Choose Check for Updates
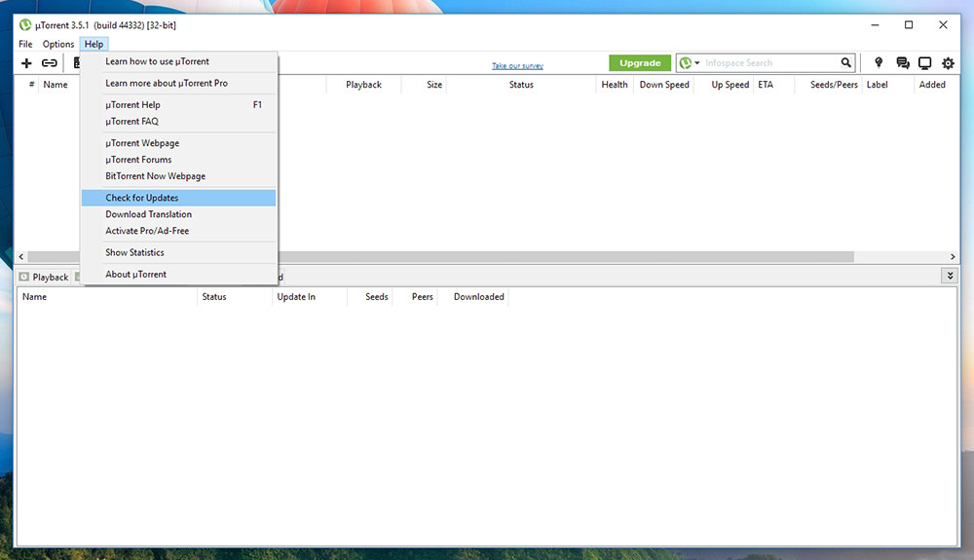Image resolution: width=974 pixels, height=560 pixels. (x=179, y=198)
